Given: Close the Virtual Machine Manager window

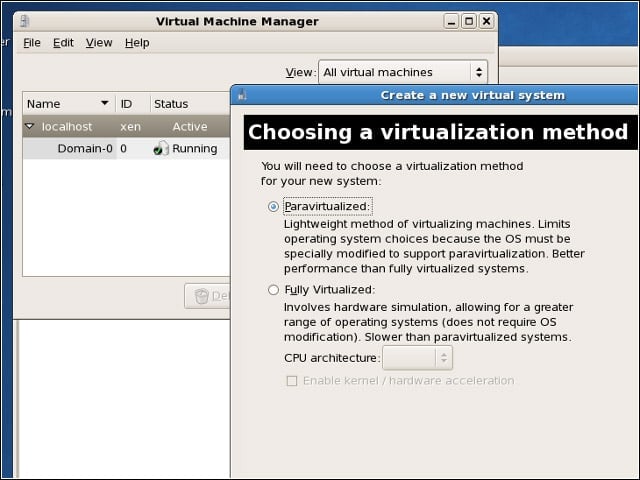Looking at the screenshot, I should click(x=487, y=21).
